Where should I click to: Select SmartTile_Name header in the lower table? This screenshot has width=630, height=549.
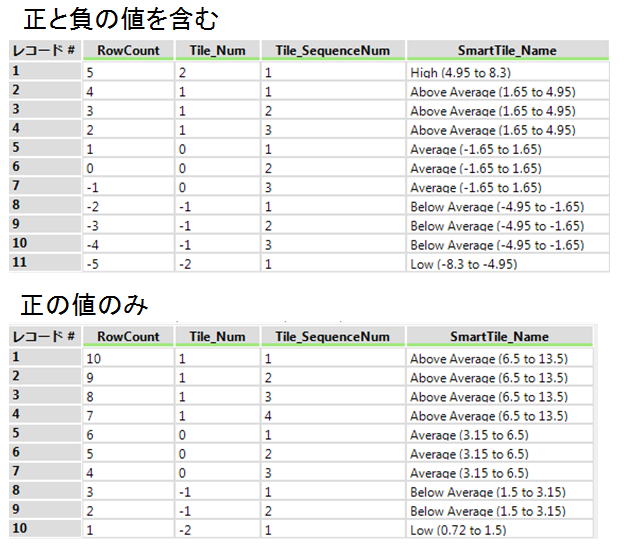coord(500,337)
